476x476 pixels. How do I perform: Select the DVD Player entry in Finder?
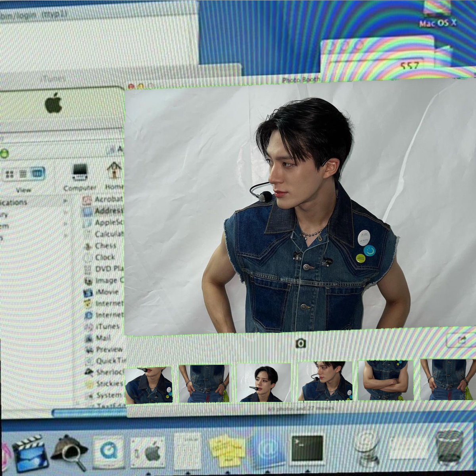pos(104,269)
